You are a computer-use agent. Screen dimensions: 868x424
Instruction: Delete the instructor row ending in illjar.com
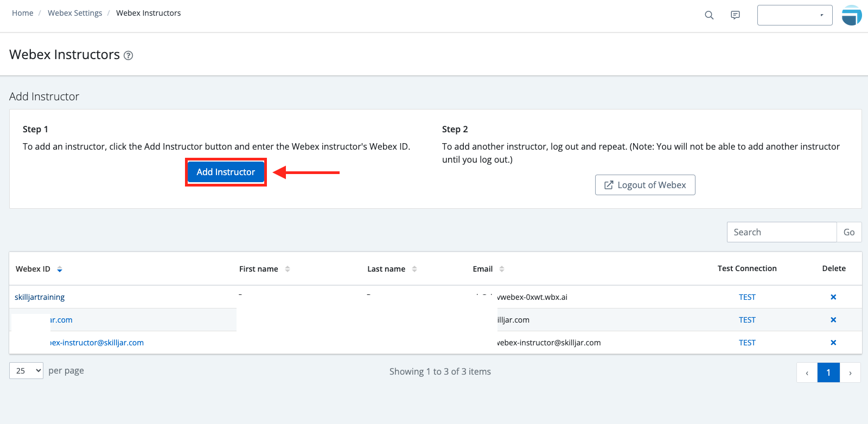(x=833, y=320)
